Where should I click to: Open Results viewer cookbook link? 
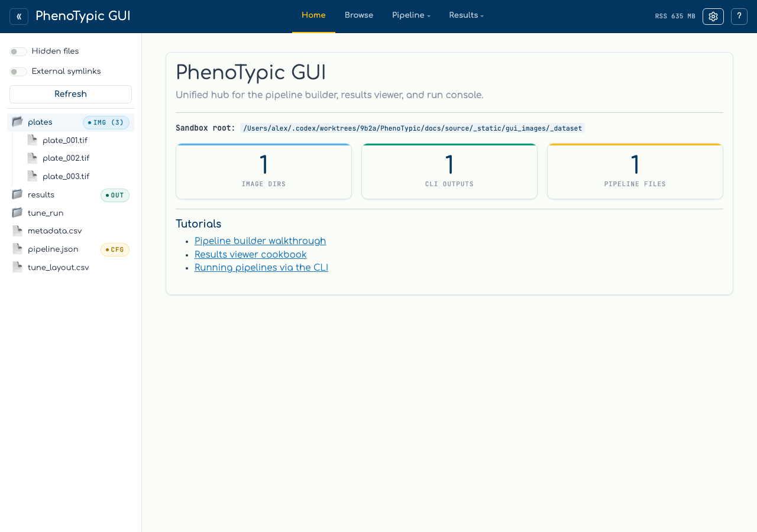click(x=251, y=255)
